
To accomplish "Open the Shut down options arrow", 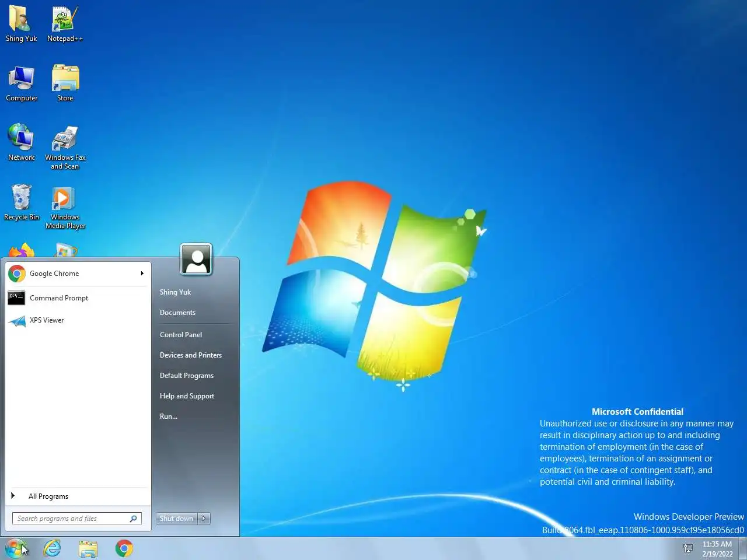I will pyautogui.click(x=204, y=519).
